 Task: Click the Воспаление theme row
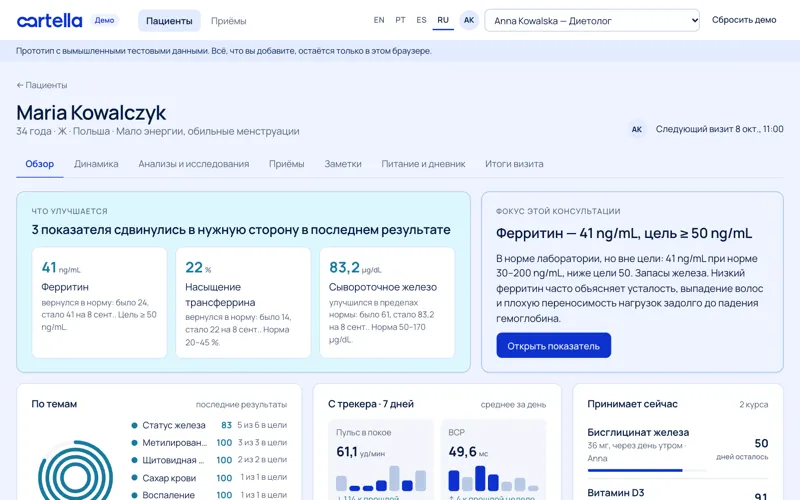[x=210, y=494]
